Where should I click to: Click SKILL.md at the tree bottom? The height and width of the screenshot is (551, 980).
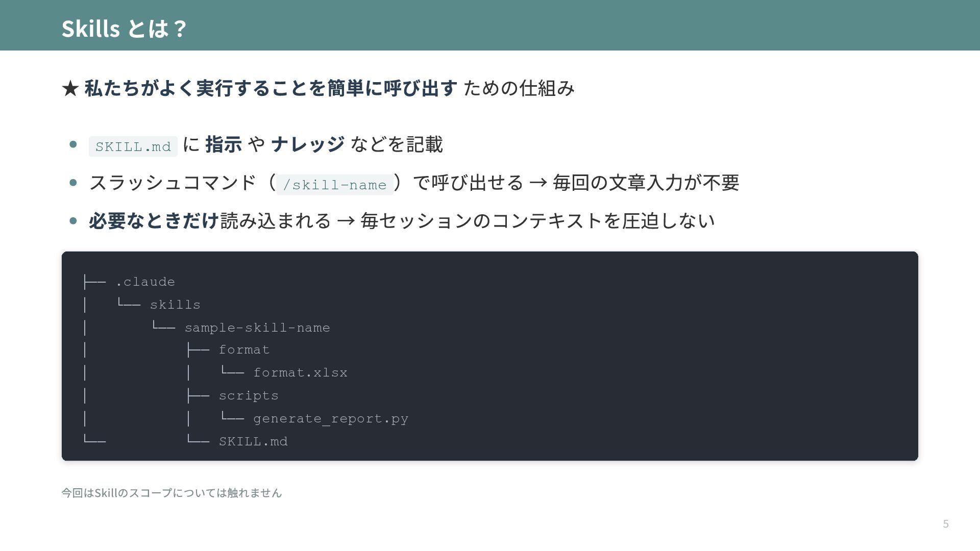coord(253,441)
